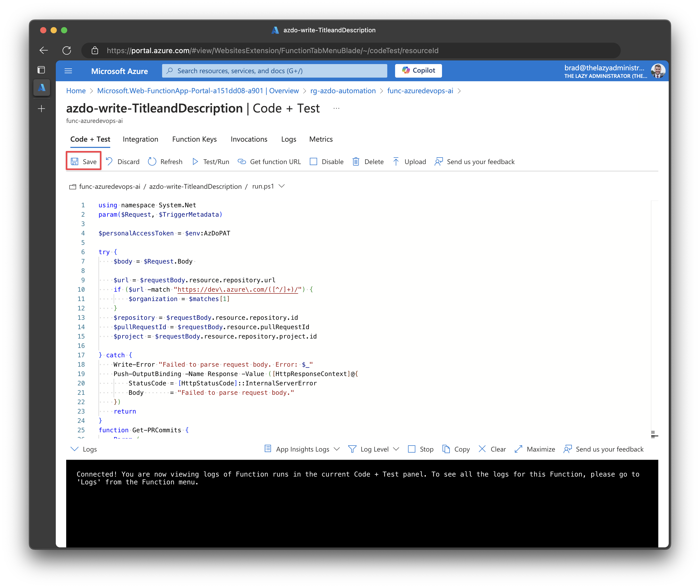Click code line 4 $personalAccessToken
The height and width of the screenshot is (588, 700).
click(164, 233)
